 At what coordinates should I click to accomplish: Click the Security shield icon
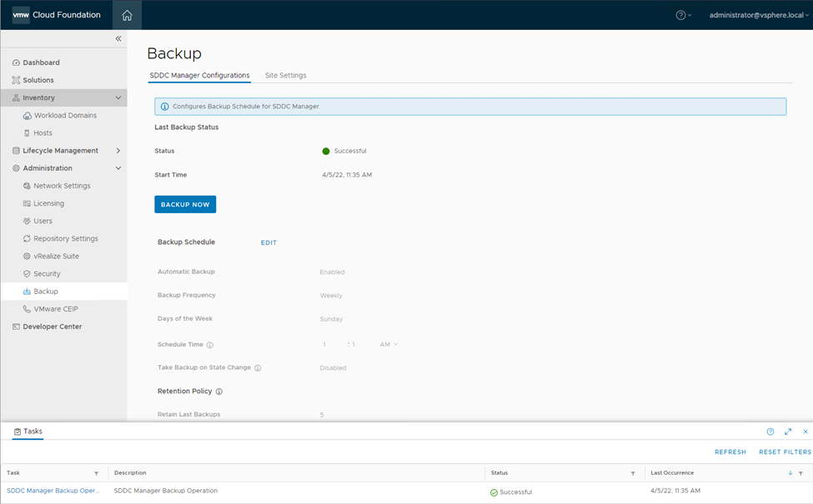[27, 274]
